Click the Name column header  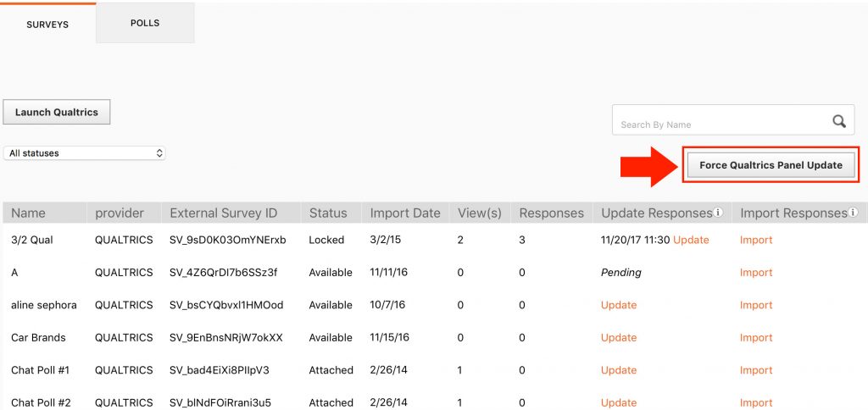(x=28, y=213)
